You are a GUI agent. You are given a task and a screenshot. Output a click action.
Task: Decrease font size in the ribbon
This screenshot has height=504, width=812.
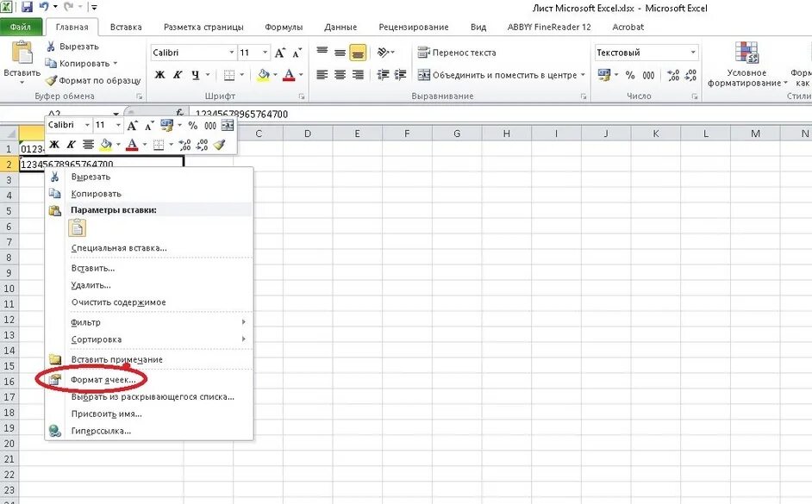pyautogui.click(x=297, y=53)
